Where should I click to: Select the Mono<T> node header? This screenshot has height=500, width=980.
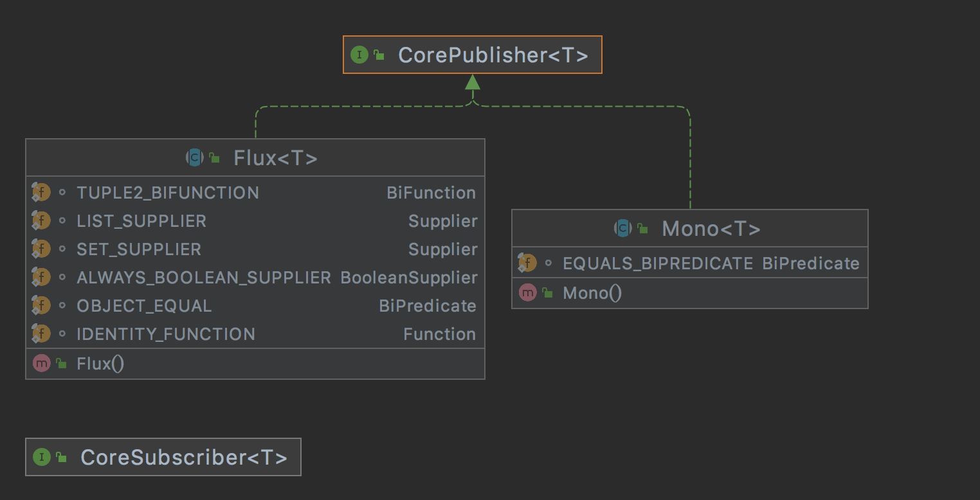click(711, 228)
